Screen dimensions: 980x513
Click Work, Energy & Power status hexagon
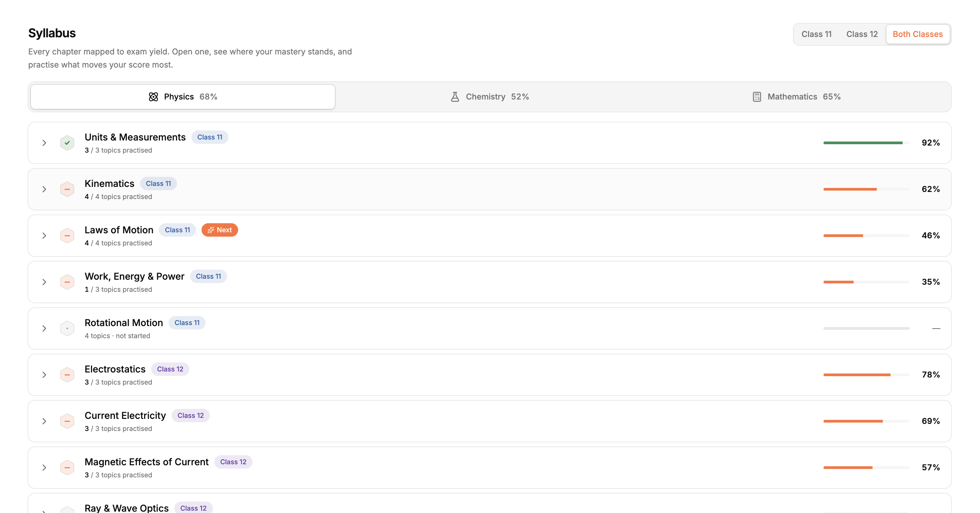(67, 282)
